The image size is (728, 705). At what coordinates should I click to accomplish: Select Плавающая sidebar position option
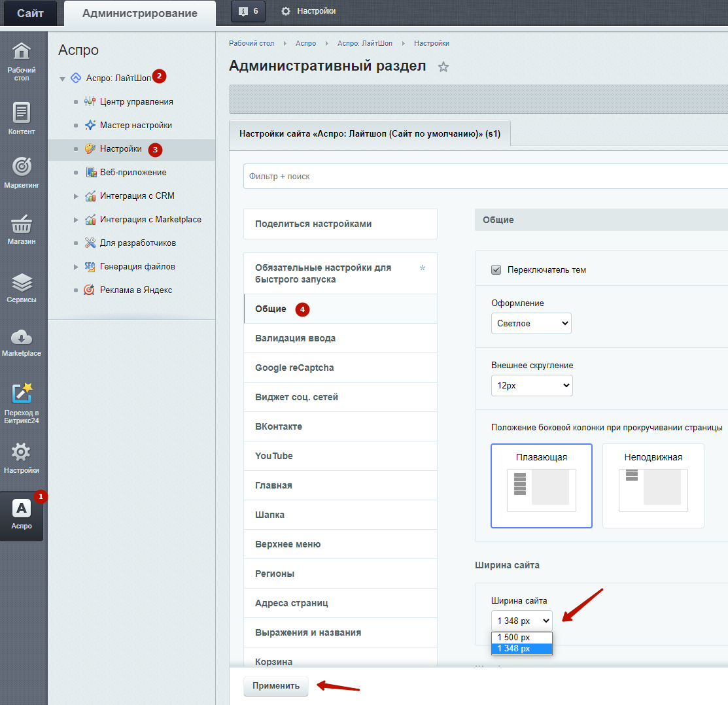pyautogui.click(x=542, y=486)
